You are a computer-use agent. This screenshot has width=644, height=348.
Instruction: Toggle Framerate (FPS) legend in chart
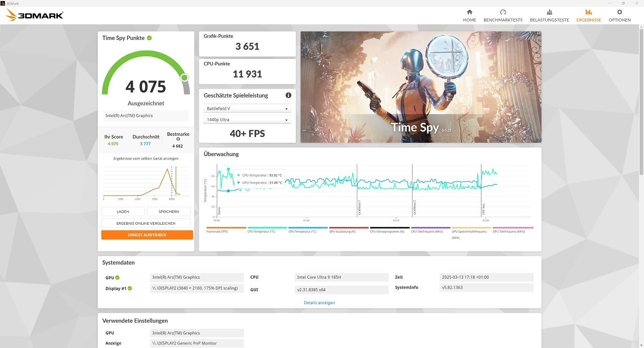[226, 229]
